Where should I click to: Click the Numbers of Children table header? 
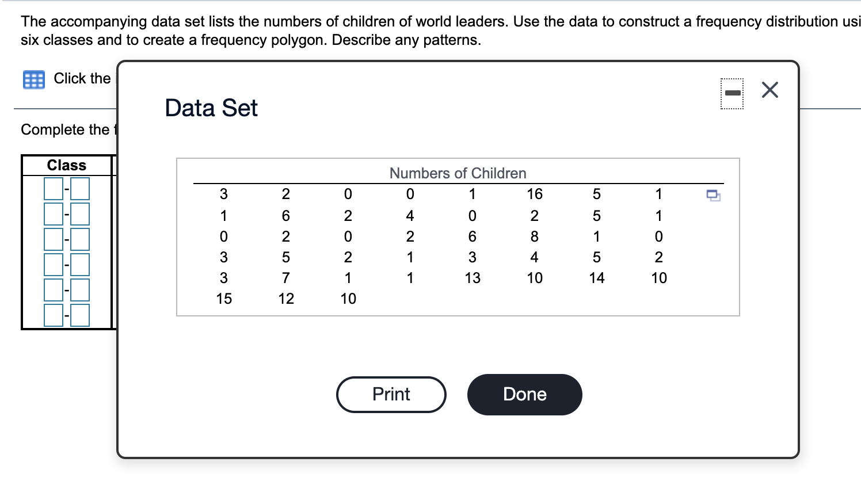click(x=458, y=173)
